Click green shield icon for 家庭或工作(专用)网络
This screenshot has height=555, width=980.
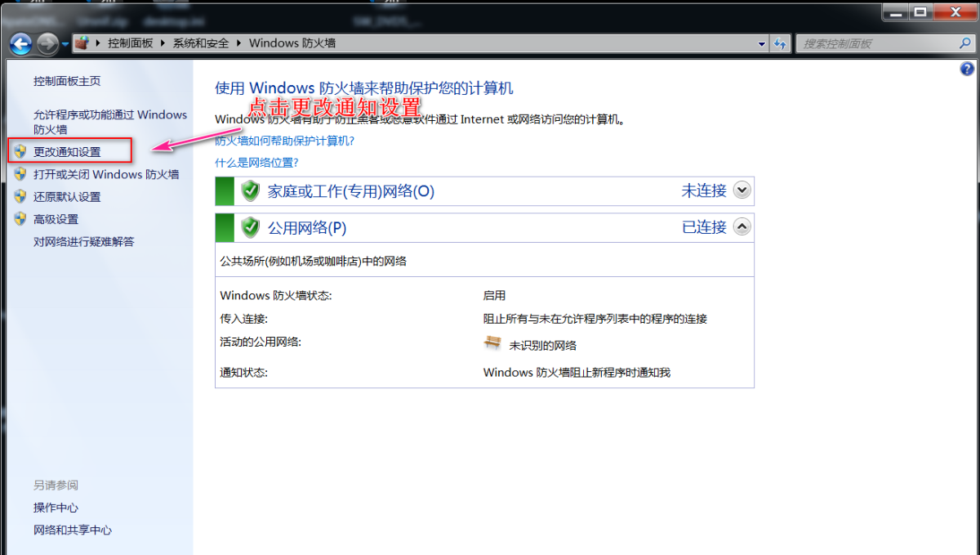tap(250, 191)
